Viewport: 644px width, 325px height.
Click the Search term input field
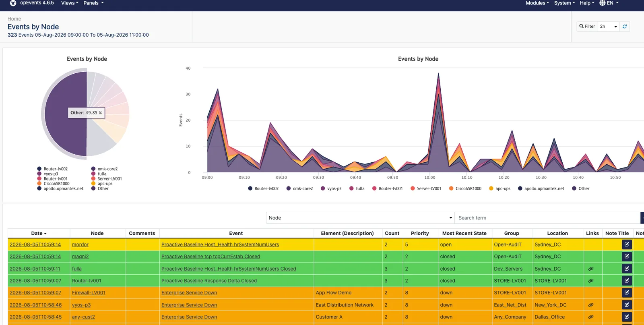[x=547, y=218]
